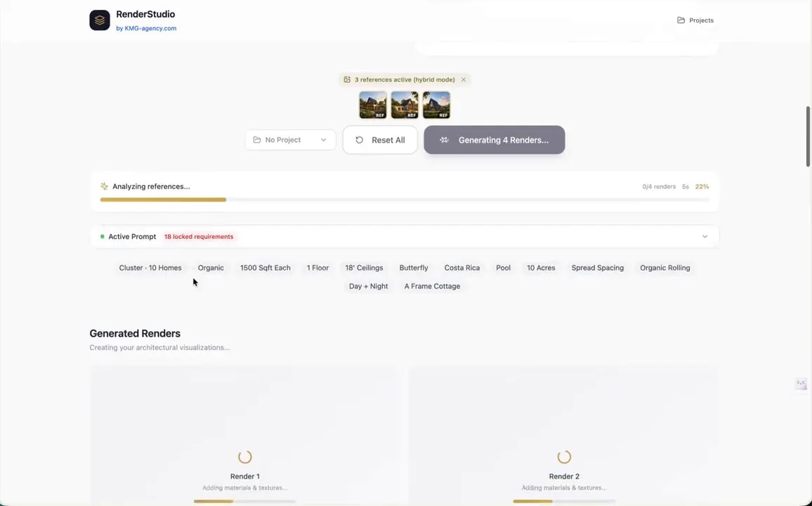Click the sparkle icon beside Analyzing references
812x506 pixels.
point(104,186)
